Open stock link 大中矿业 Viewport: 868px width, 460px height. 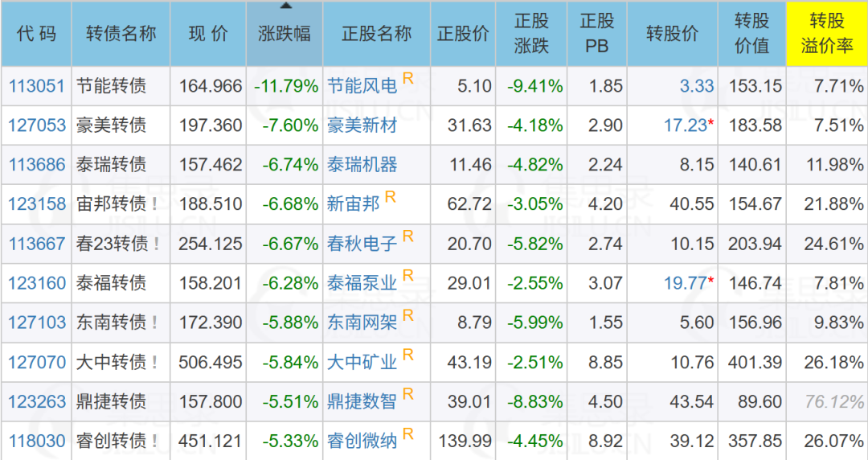pos(362,363)
